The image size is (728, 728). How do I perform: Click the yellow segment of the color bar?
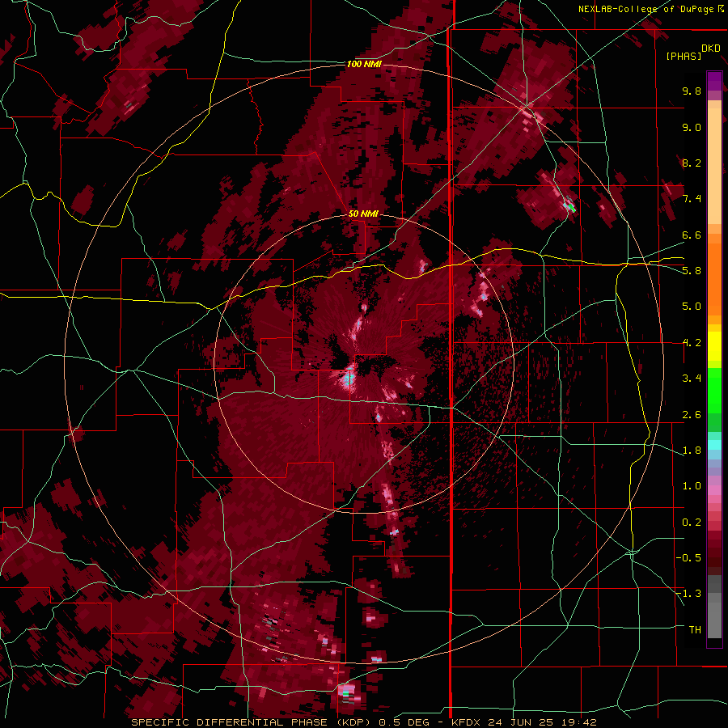pos(714,346)
